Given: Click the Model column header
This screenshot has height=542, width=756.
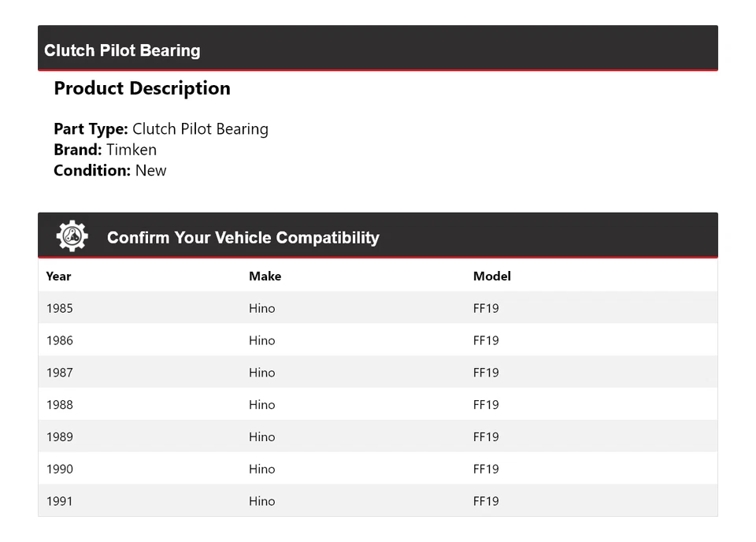Looking at the screenshot, I should point(491,277).
